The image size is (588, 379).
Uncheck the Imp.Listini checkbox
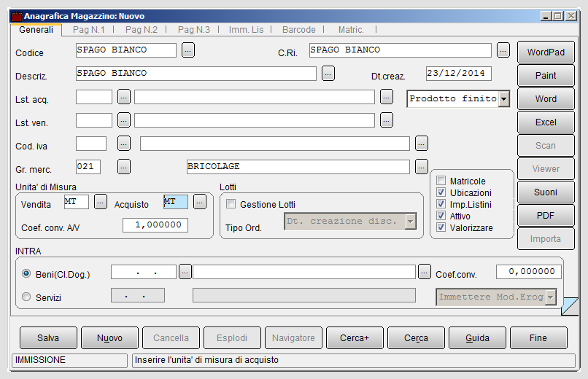pos(441,204)
